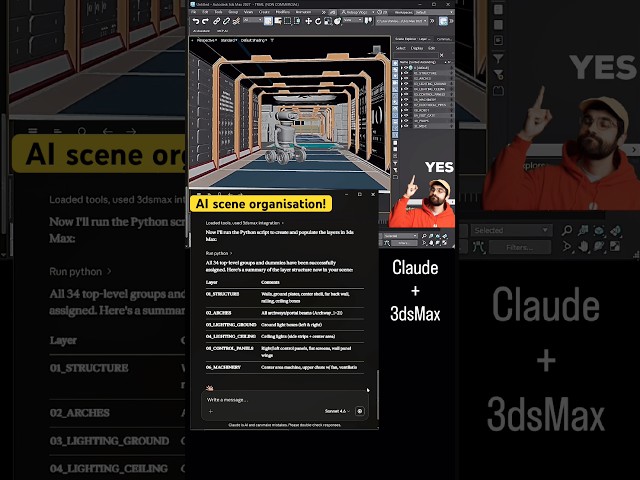The image size is (640, 480).
Task: Hide the 01_STRUCTURE layer via its eye
Action: pyautogui.click(x=406, y=73)
